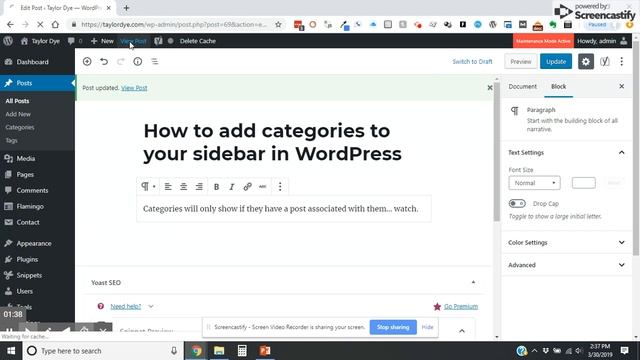This screenshot has height=360, width=640.
Task: Toggle italic formatting
Action: (231, 187)
